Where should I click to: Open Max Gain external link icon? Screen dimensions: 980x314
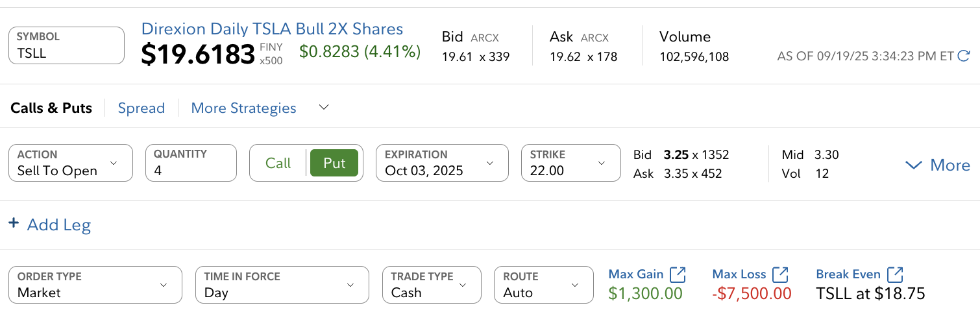click(678, 274)
